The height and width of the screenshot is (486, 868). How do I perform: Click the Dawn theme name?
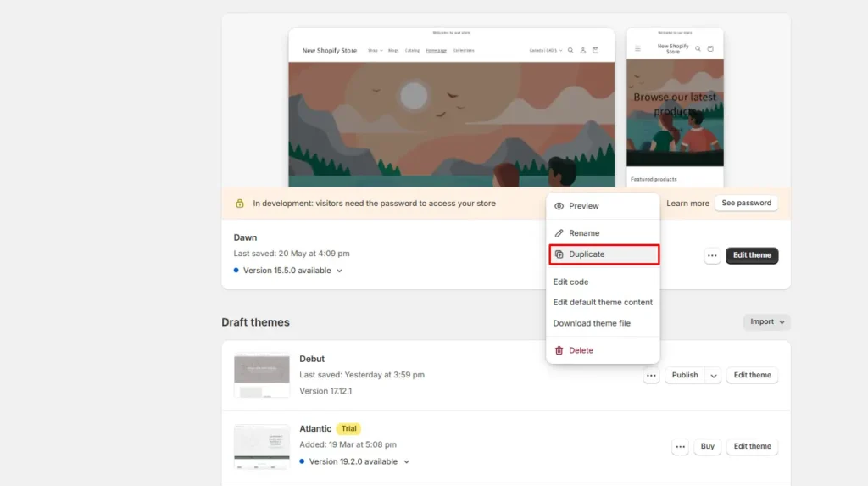point(245,237)
